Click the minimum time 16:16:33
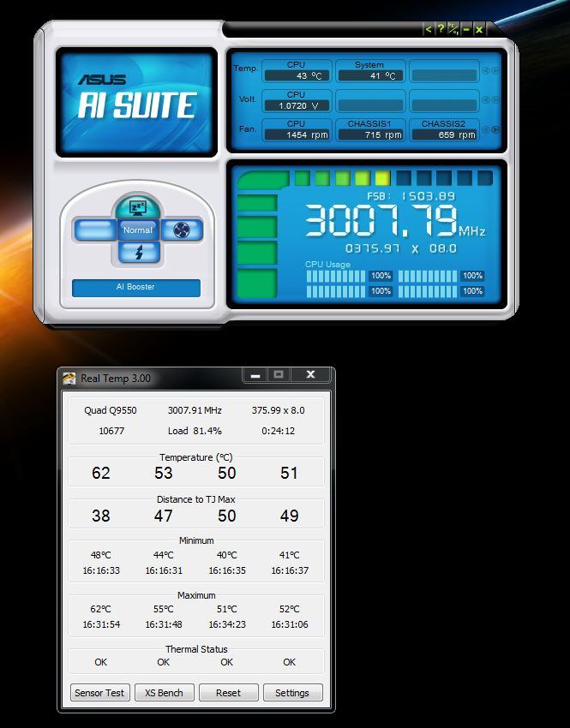This screenshot has height=728, width=570. tap(101, 570)
